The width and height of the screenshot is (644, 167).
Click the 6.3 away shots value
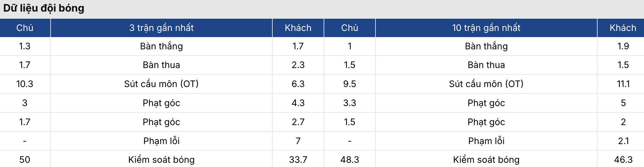[x=298, y=84]
